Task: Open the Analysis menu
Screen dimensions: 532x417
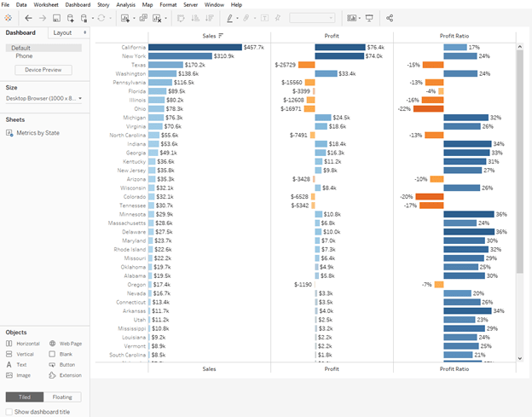Action: pyautogui.click(x=125, y=4)
